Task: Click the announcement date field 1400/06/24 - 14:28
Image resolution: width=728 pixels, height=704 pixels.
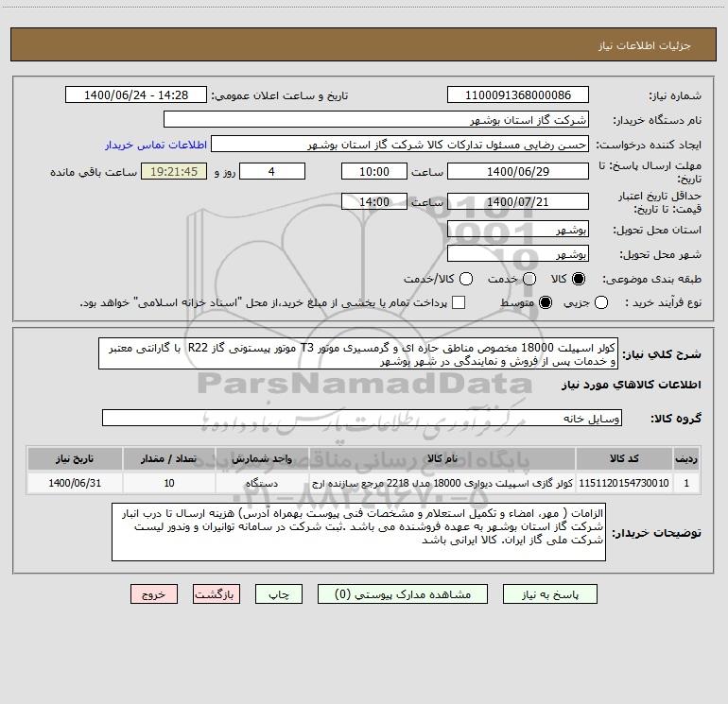Action: 136,95
